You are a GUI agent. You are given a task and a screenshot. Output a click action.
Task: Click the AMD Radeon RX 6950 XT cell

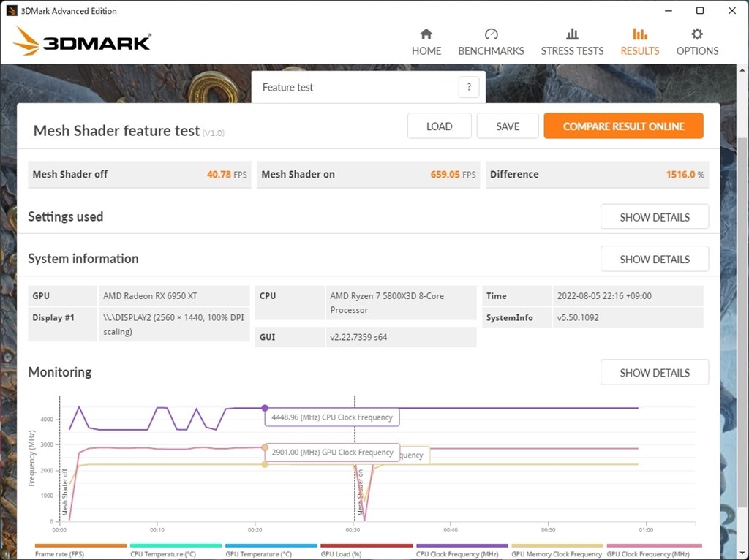(x=174, y=296)
